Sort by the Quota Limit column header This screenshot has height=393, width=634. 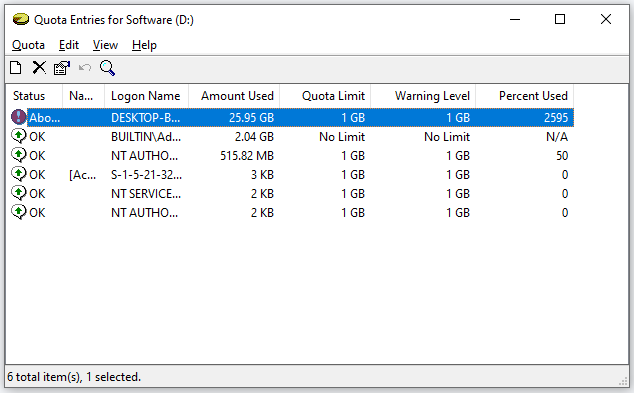(x=325, y=96)
